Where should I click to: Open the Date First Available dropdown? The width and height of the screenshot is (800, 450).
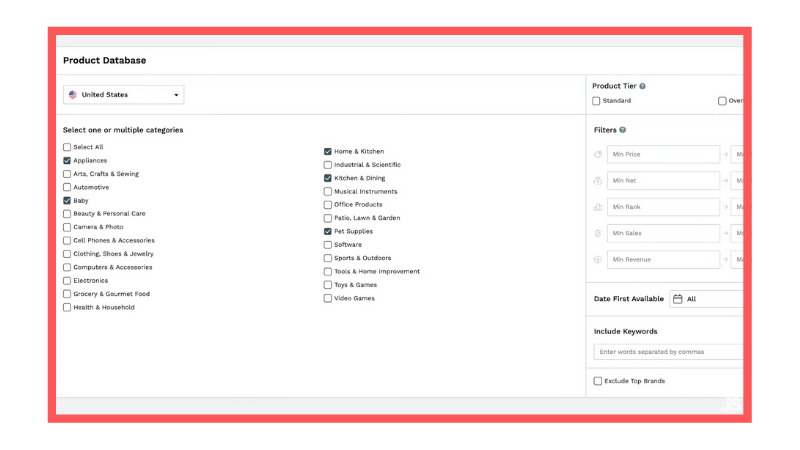710,299
